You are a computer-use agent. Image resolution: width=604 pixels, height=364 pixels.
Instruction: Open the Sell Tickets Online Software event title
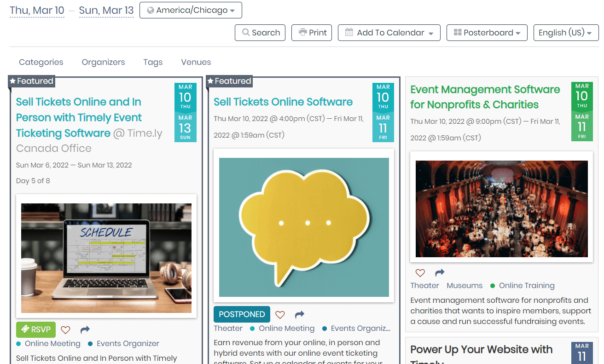click(x=283, y=102)
